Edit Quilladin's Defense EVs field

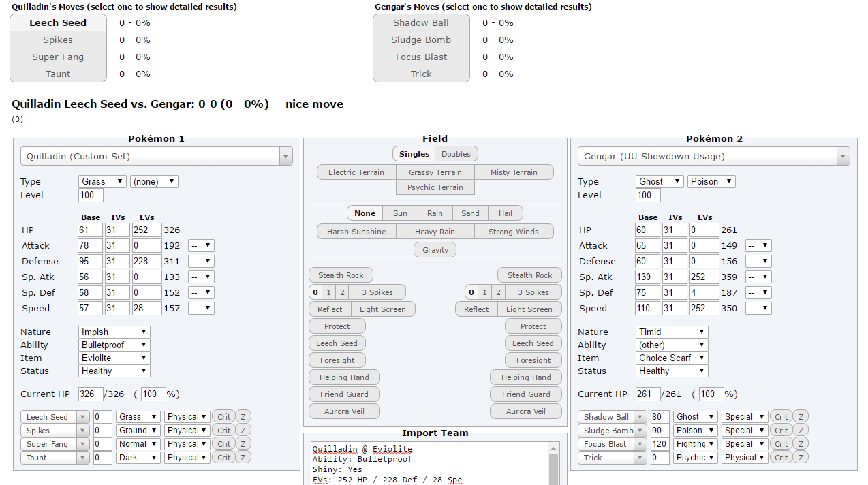146,262
